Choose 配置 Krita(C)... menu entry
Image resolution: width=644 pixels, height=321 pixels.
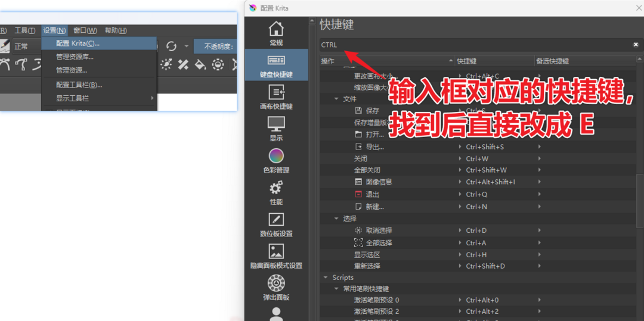tap(99, 43)
